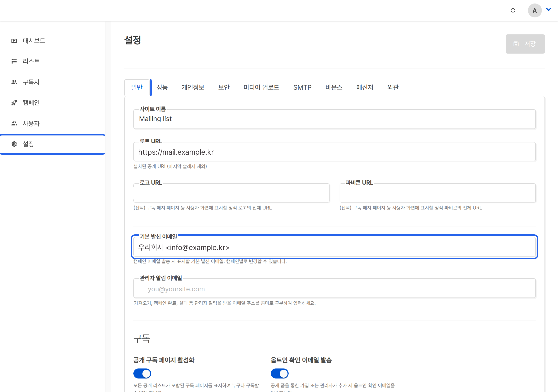Open 설정 in the sidebar
The width and height of the screenshot is (558, 392).
(52, 144)
